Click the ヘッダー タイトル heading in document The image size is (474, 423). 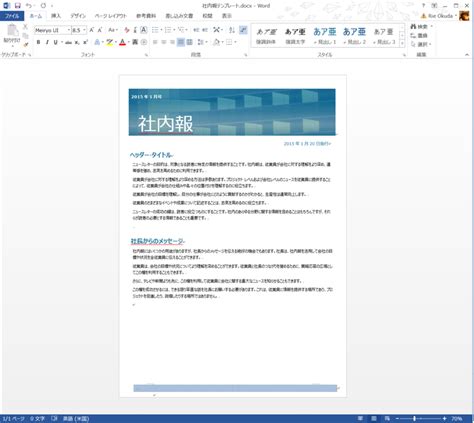[x=151, y=155]
